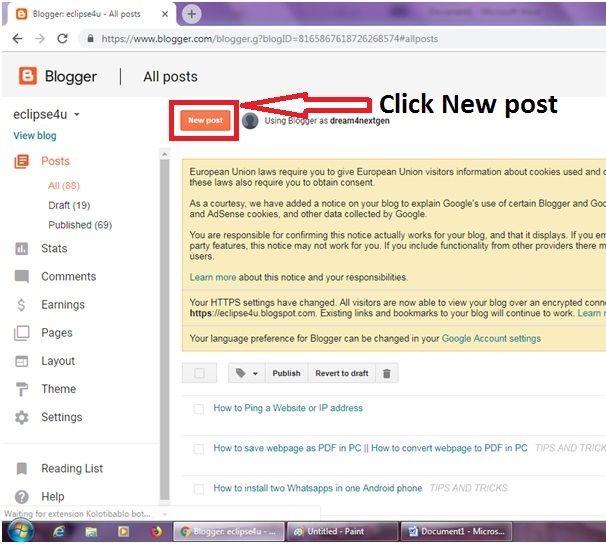Click the padlock site security icon
Image resolution: width=606 pixels, height=544 pixels.
(x=90, y=39)
